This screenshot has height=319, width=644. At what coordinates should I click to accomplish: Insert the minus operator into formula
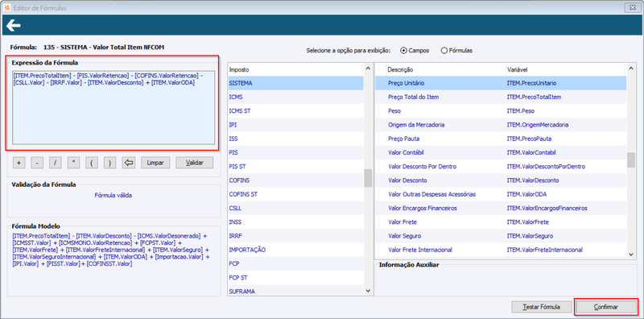[x=37, y=163]
